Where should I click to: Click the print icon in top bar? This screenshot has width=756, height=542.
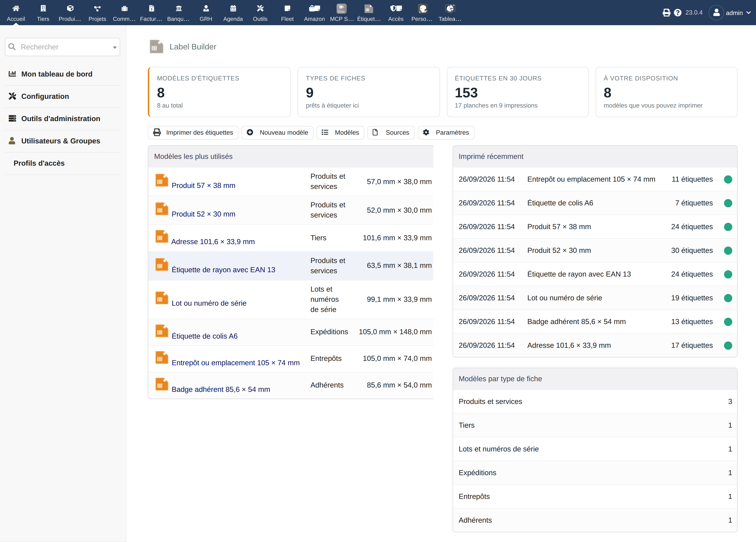pos(666,13)
